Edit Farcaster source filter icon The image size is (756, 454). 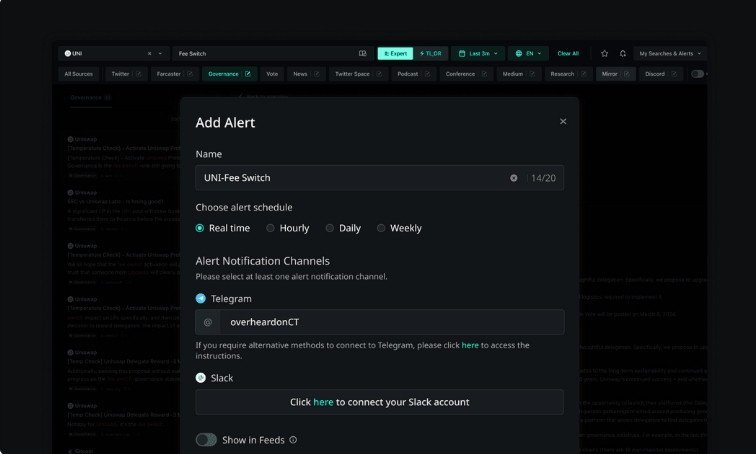[x=190, y=74]
